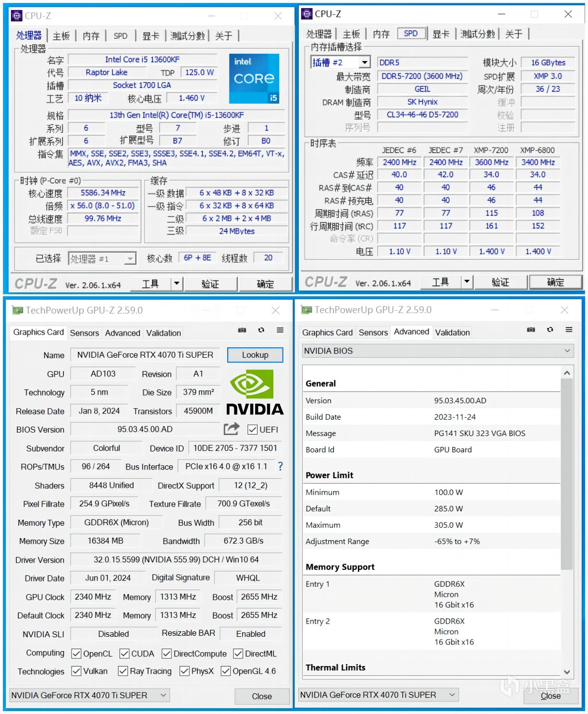Image resolution: width=588 pixels, height=714 pixels.
Task: Switch to 主板 tab in left CPU-Z
Action: click(61, 36)
